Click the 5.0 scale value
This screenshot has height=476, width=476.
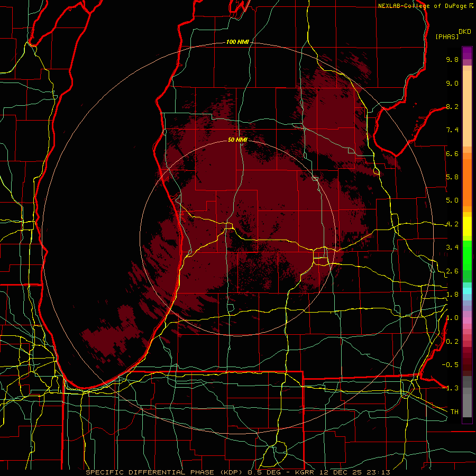click(x=452, y=200)
